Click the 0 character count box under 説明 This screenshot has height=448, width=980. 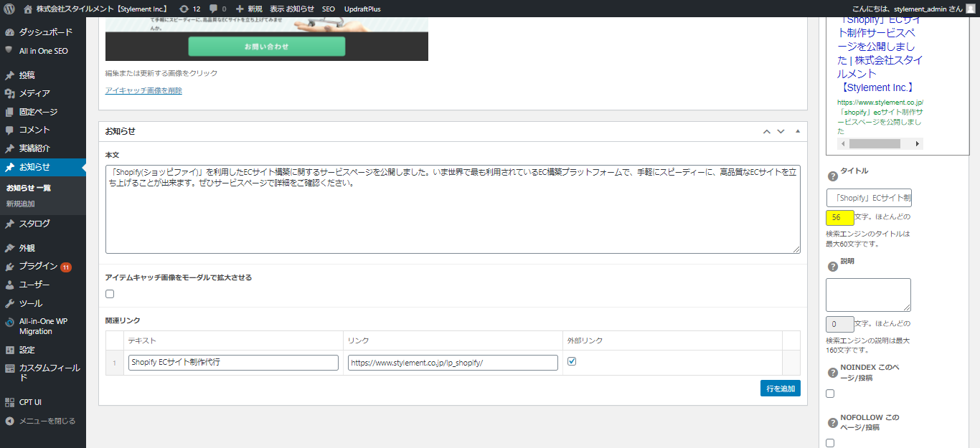click(x=840, y=324)
